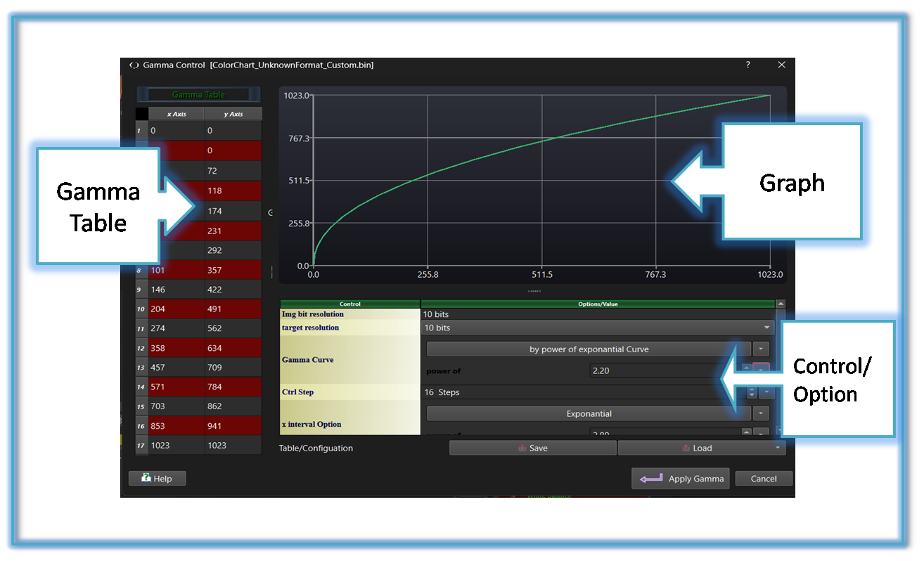Click the Control column header

tap(349, 304)
